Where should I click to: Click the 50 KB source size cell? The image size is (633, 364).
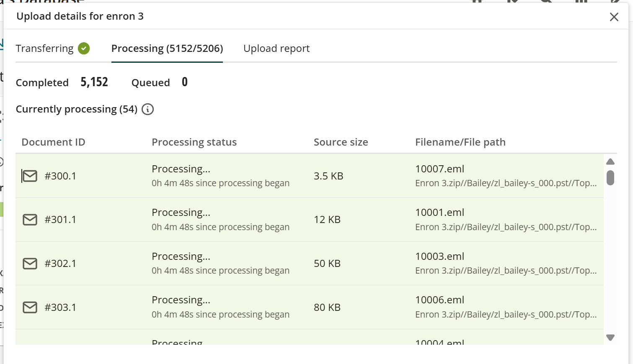(327, 264)
